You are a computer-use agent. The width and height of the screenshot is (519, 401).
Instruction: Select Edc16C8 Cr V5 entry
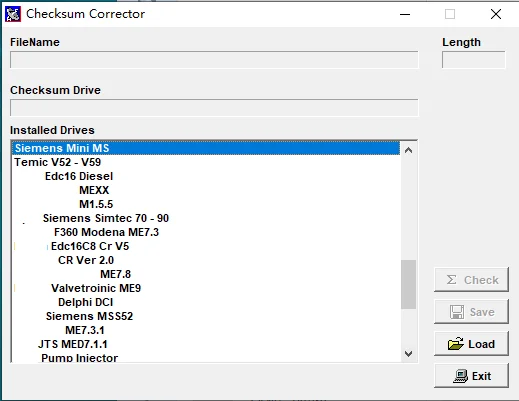tap(90, 246)
